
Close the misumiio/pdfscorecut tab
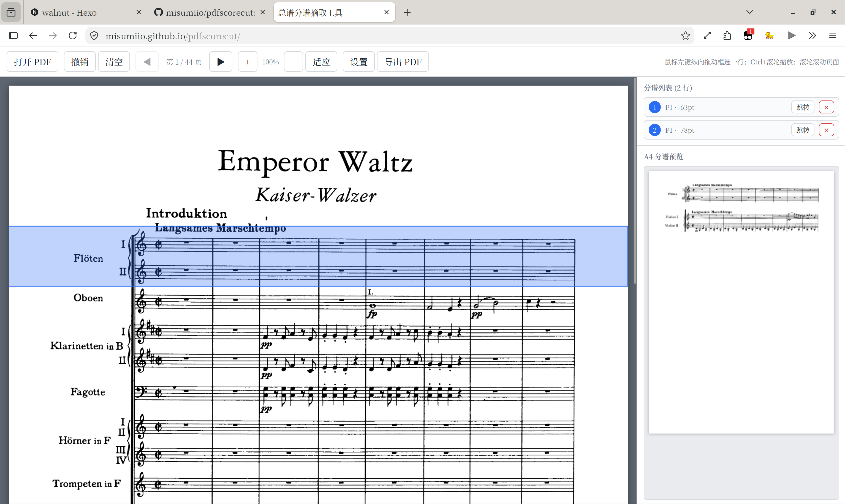tap(263, 13)
